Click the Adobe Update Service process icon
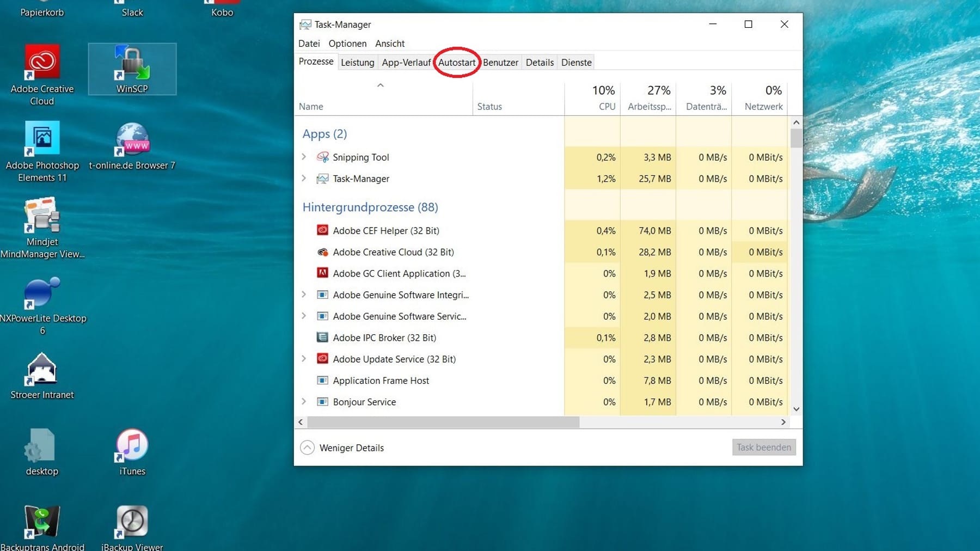The image size is (980, 551). (323, 359)
